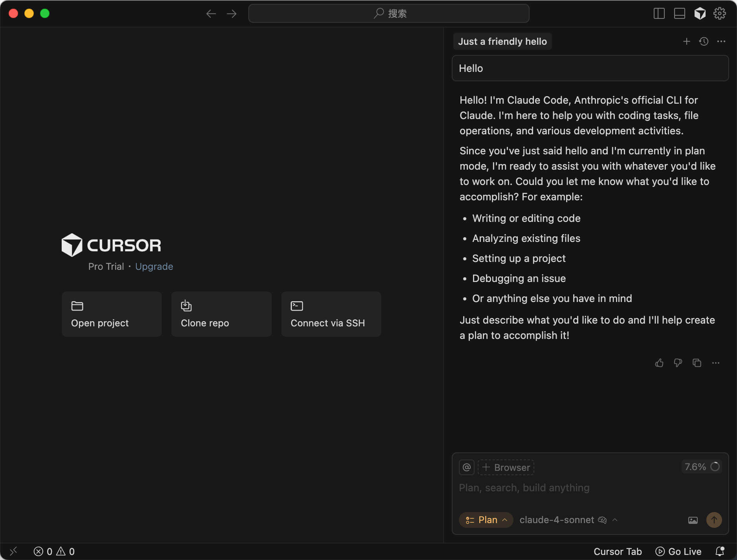Viewport: 737px width, 560px height.
Task: Send the message with the arrow icon
Action: 714,520
